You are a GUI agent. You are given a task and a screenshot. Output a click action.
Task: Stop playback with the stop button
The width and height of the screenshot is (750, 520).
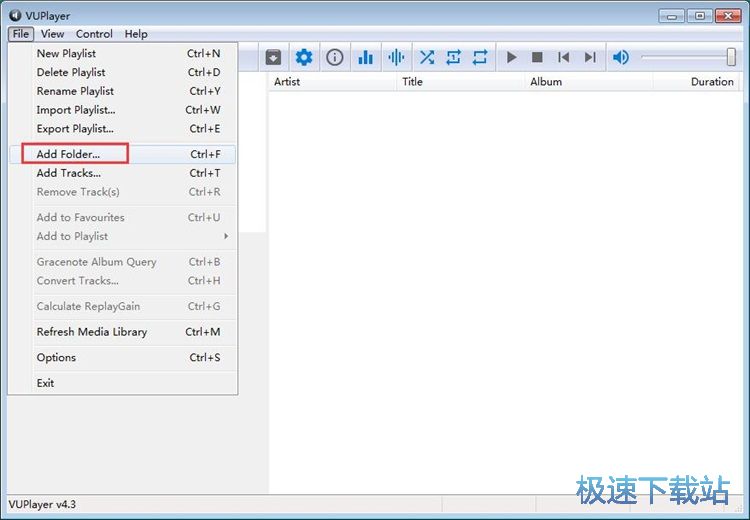pos(537,57)
